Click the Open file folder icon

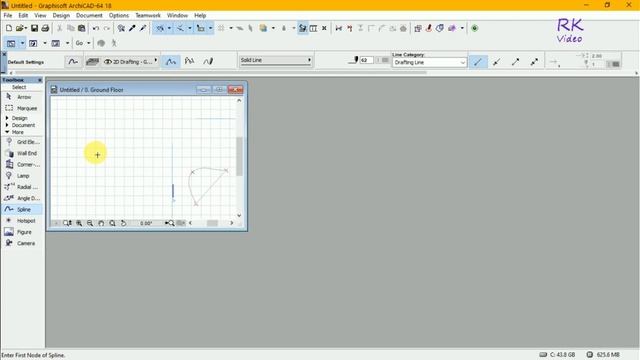click(19, 28)
